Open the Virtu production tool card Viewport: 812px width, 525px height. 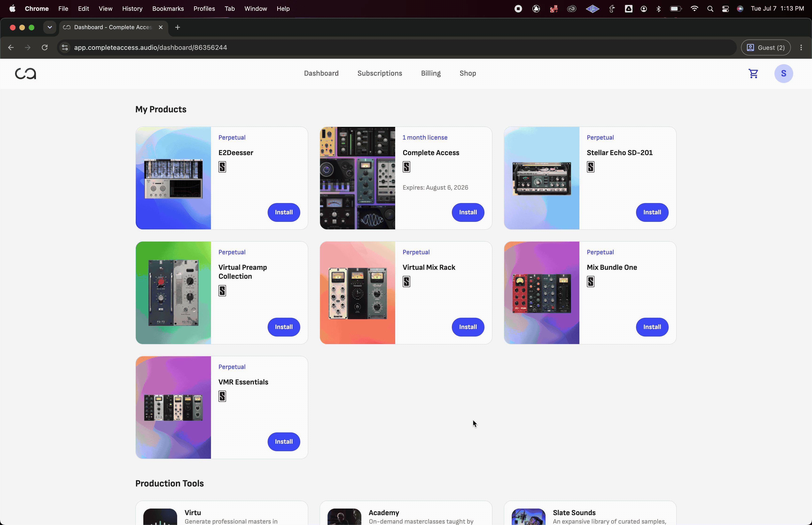click(x=222, y=513)
